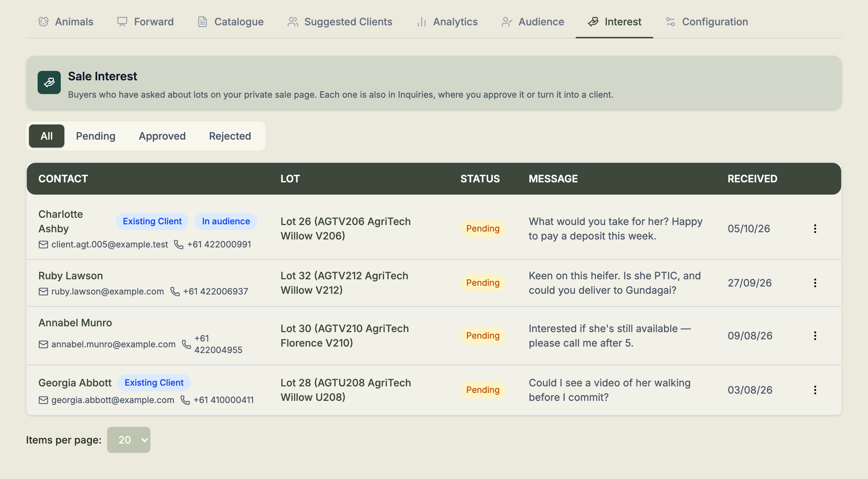Viewport: 868px width, 479px height.
Task: Click Lot 30 (AGTV210 AgriTech Florence V210)
Action: point(345,336)
